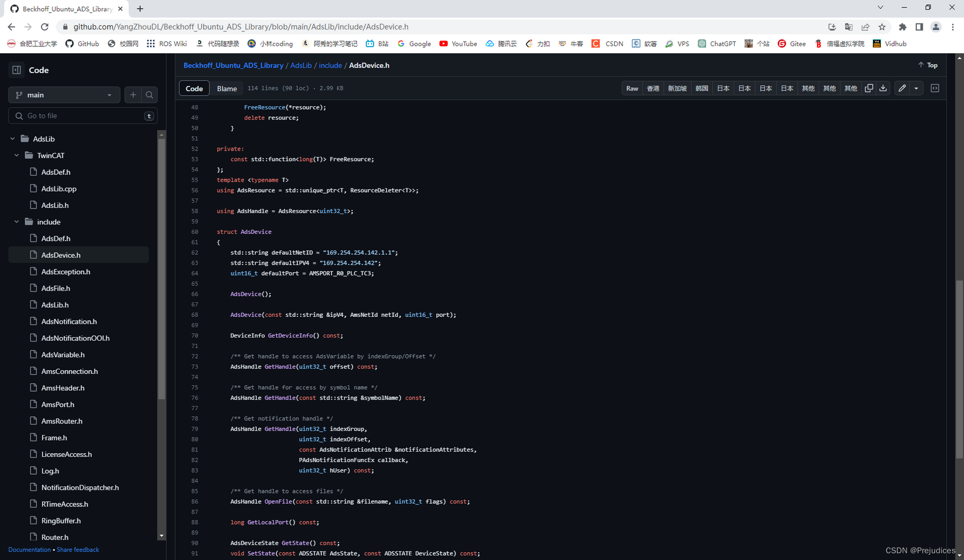Open the edit file pencil icon
Screen dimensions: 964x560
pyautogui.click(x=901, y=88)
